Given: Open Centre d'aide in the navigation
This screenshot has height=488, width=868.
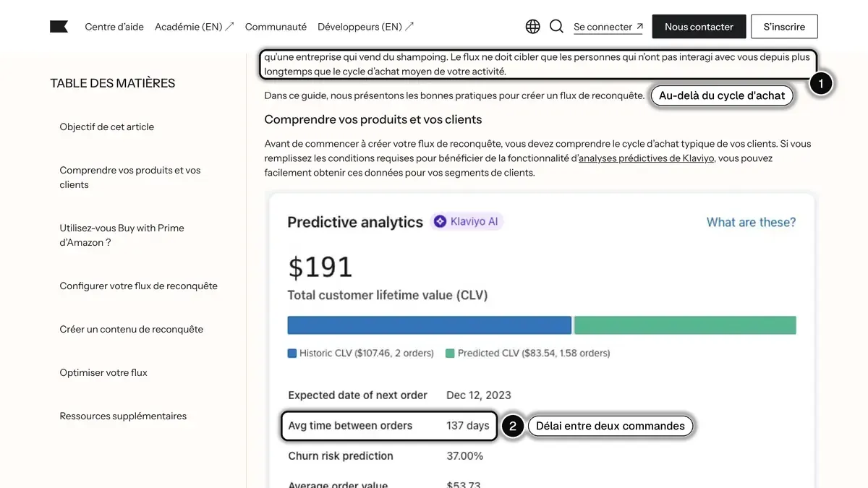Looking at the screenshot, I should [x=114, y=27].
